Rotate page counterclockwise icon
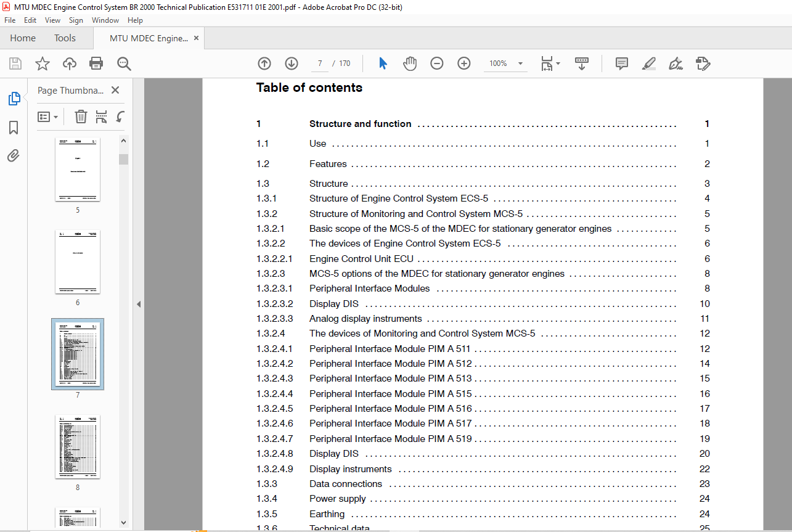Screen dimensions: 792x532 tap(120, 117)
